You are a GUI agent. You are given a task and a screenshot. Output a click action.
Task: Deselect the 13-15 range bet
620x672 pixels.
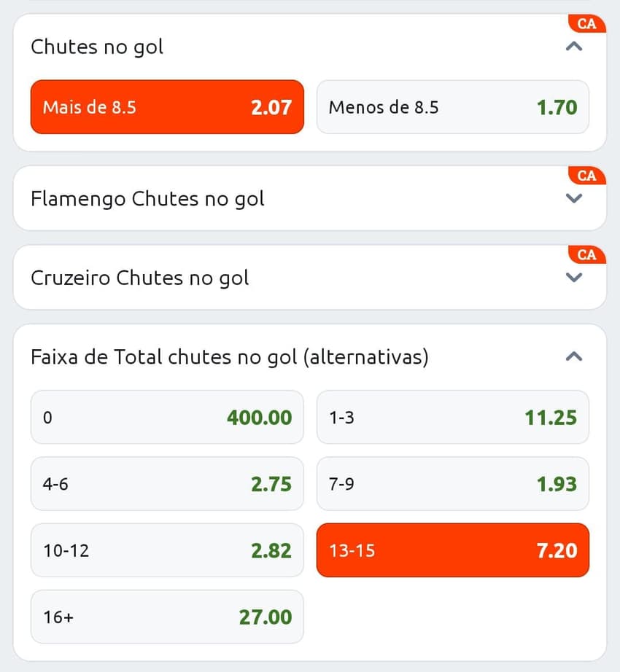point(453,550)
